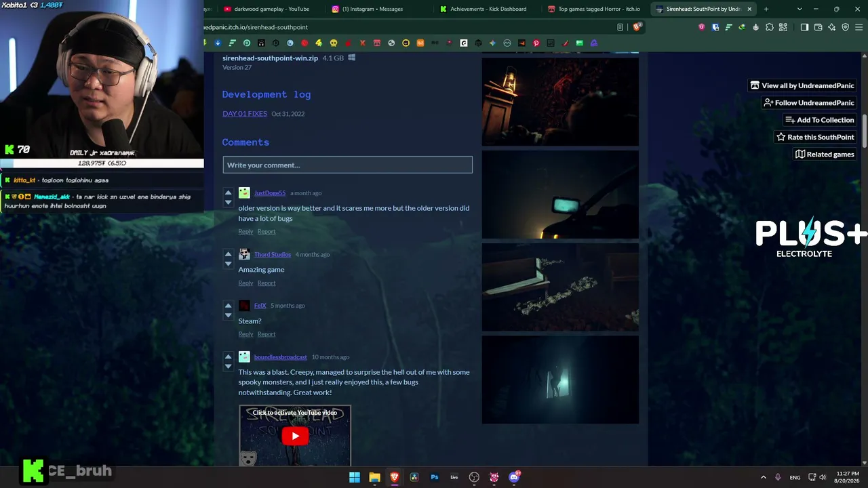
Task: Rate this SouthPoint
Action: point(815,137)
